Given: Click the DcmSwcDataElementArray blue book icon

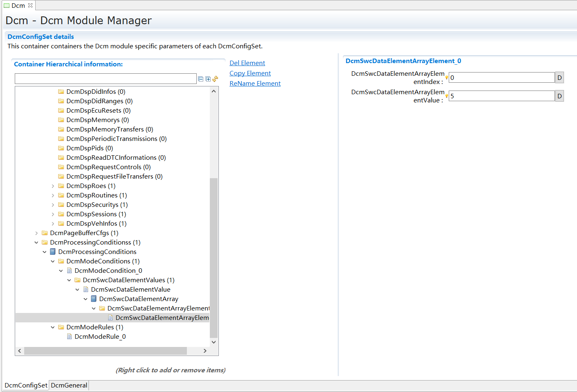Looking at the screenshot, I should (x=94, y=299).
